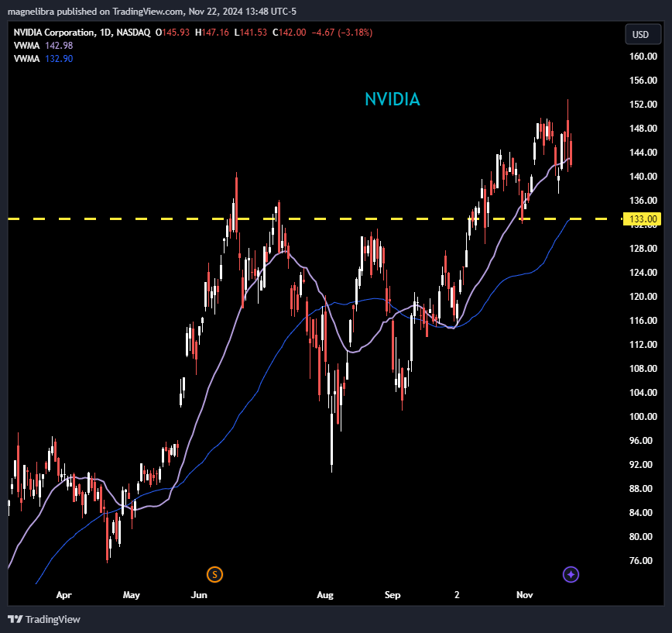Click the orange stock split 'S' marker
Image resolution: width=672 pixels, height=633 pixels.
pos(214,574)
